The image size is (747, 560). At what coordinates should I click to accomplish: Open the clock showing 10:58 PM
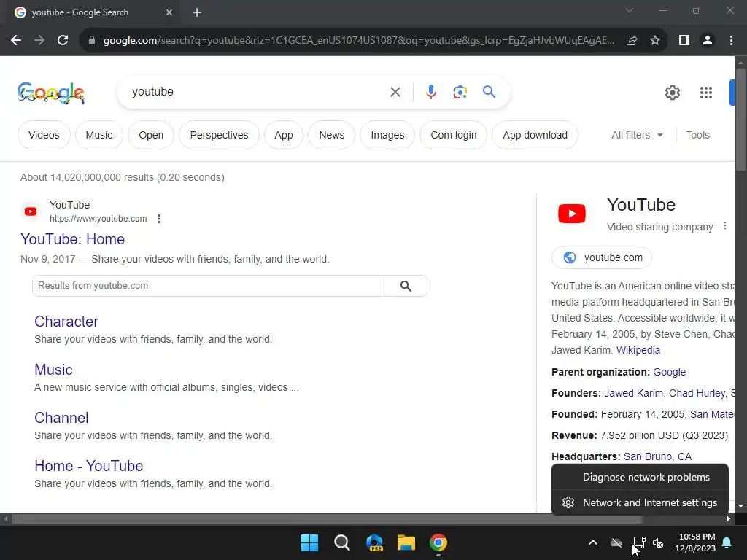tap(695, 542)
